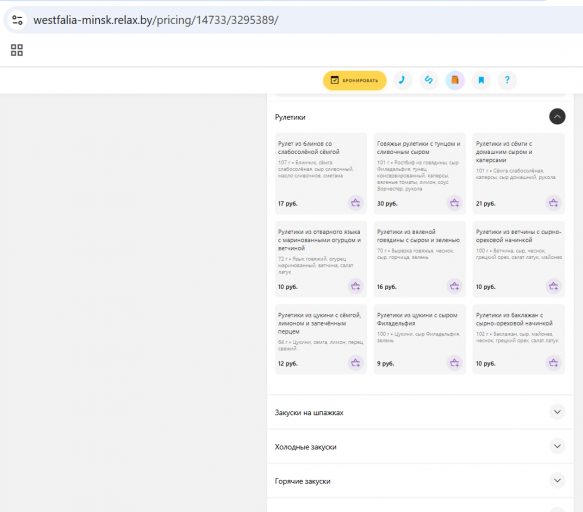Open the browser site settings icon

tap(17, 20)
